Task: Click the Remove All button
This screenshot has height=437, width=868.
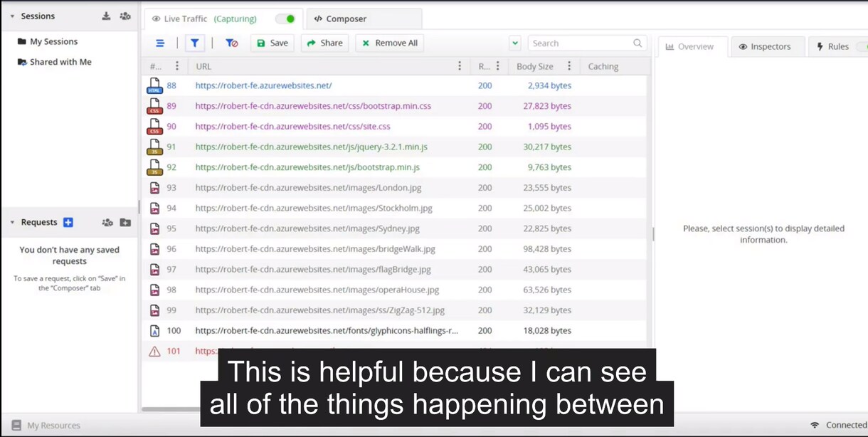Action: click(x=390, y=43)
